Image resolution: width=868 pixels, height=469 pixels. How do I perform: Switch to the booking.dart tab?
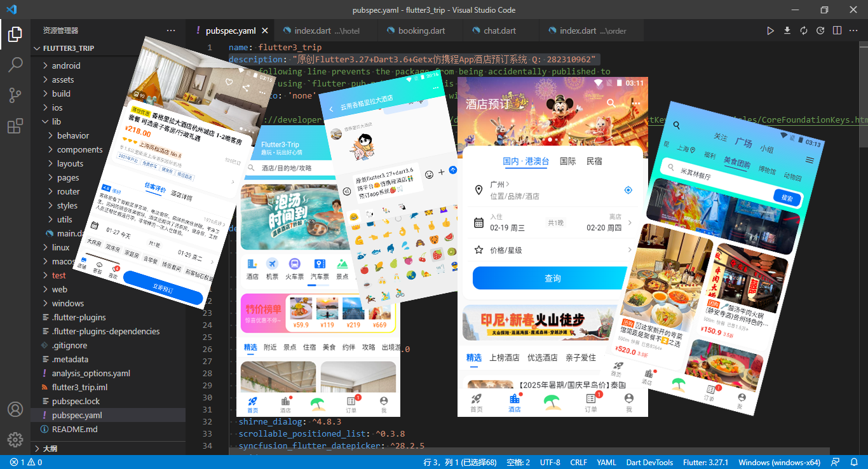point(420,30)
